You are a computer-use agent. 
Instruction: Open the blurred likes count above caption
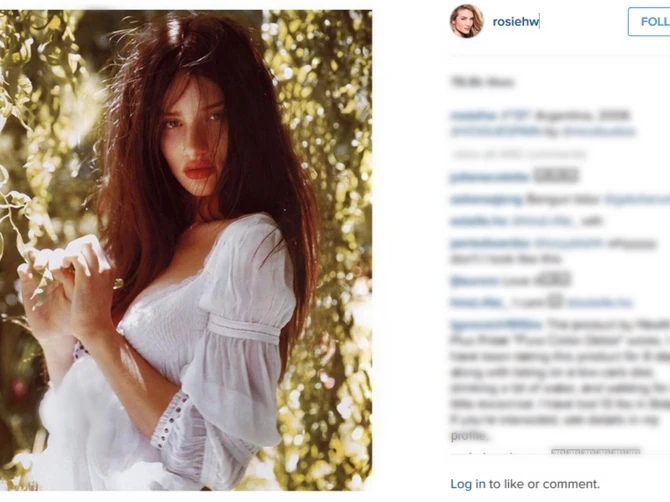(482, 82)
